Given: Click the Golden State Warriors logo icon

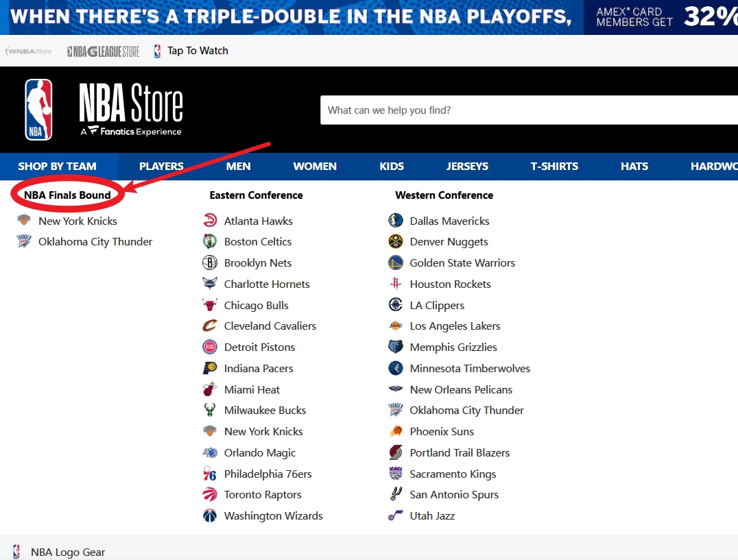Looking at the screenshot, I should pos(396,263).
